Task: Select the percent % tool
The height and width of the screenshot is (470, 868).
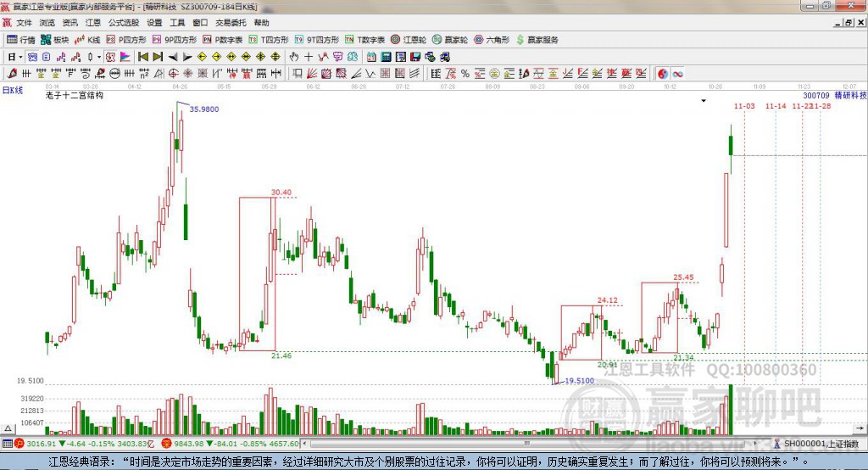Action: pos(465,73)
